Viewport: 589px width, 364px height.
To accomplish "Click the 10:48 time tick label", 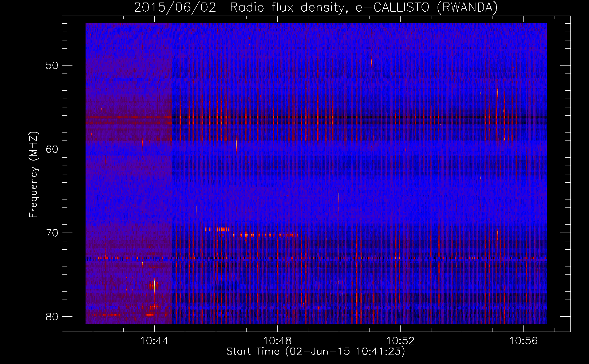I will pos(277,341).
